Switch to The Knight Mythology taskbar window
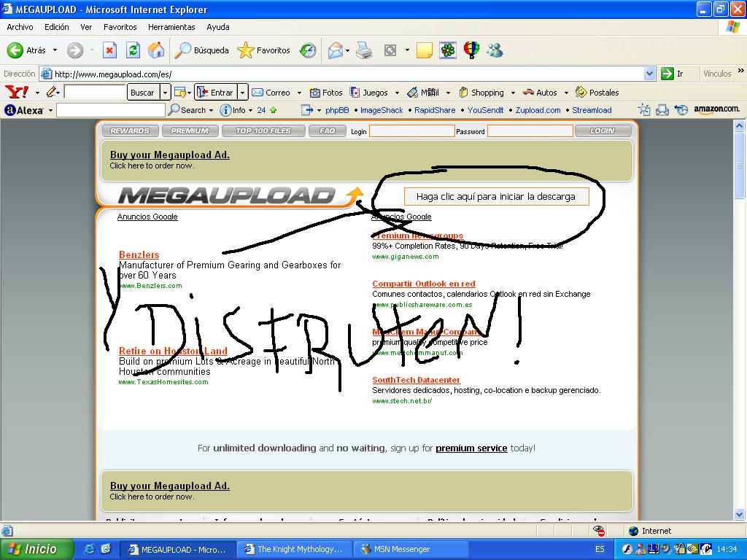 tap(295, 549)
